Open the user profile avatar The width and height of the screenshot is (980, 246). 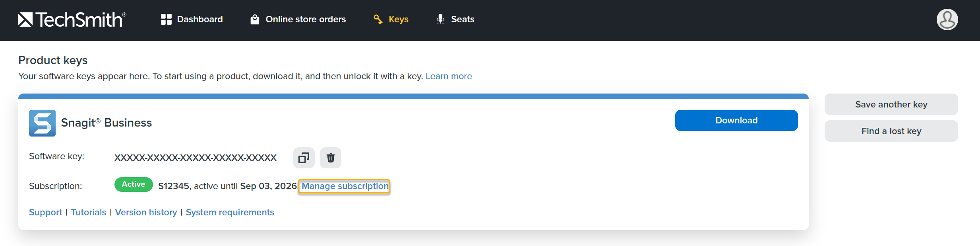947,20
